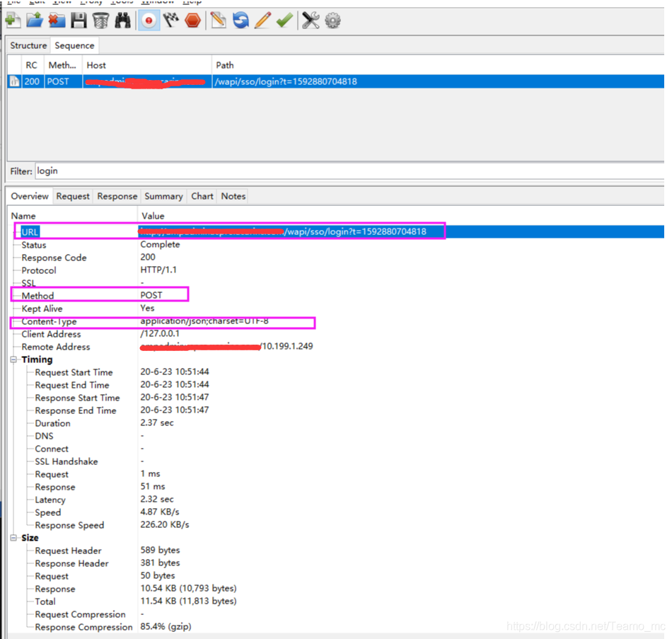This screenshot has width=672, height=639.
Task: Click the document icon of the 200 POST row
Action: [15, 81]
